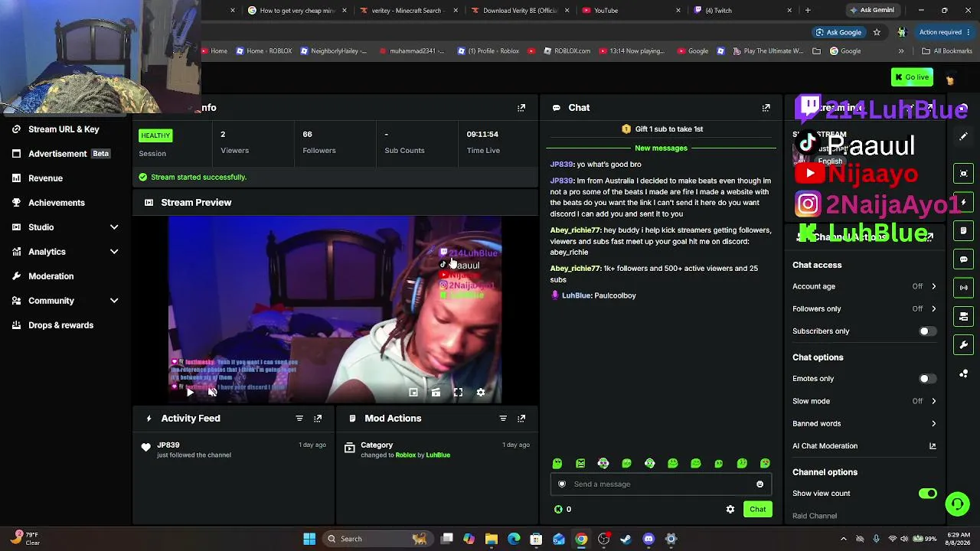
Task: Open the emoji picker in chat input
Action: [x=759, y=484]
